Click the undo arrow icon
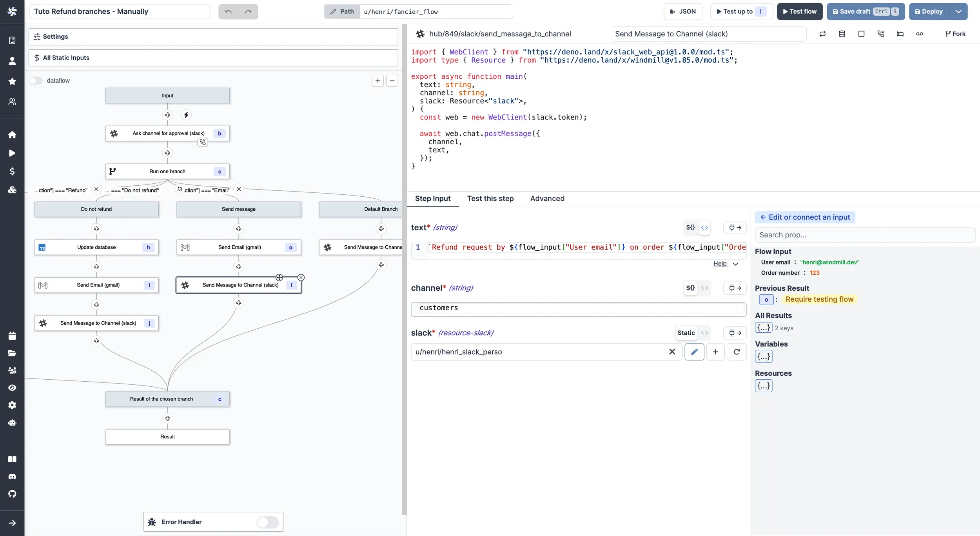980x536 pixels. 229,11
